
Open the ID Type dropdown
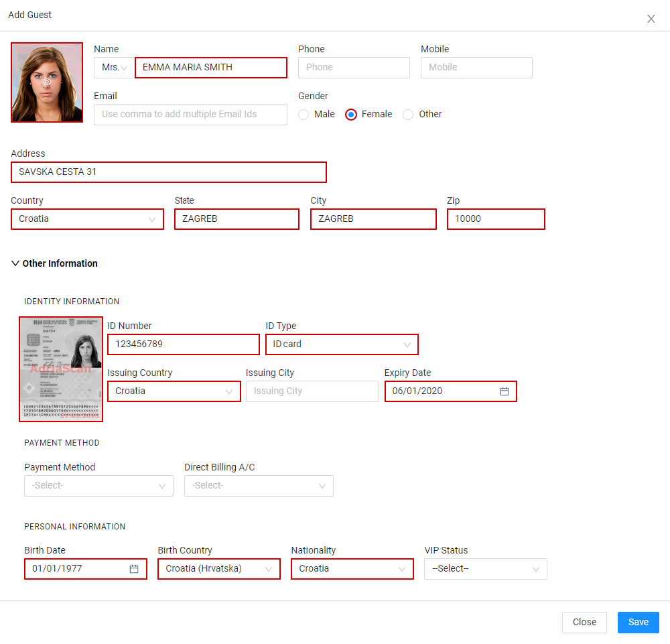point(342,344)
